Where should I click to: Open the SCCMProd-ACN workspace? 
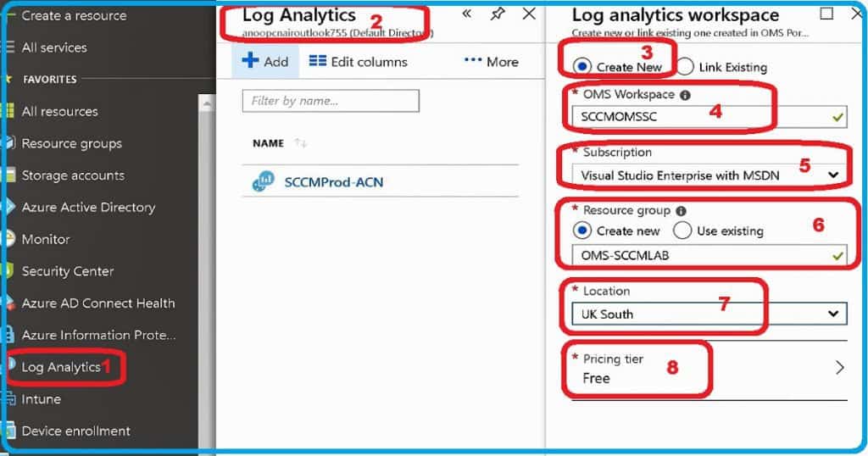point(334,182)
